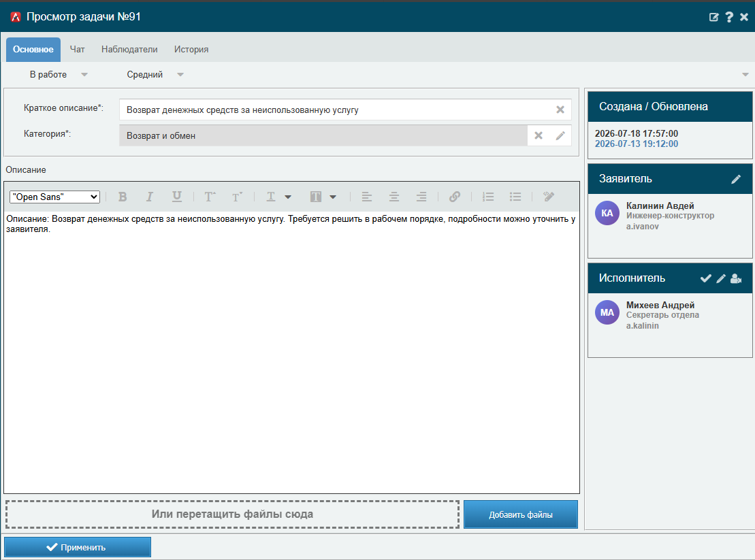Edit the Заявитель with the pencil icon
The height and width of the screenshot is (560, 755).
(x=736, y=180)
